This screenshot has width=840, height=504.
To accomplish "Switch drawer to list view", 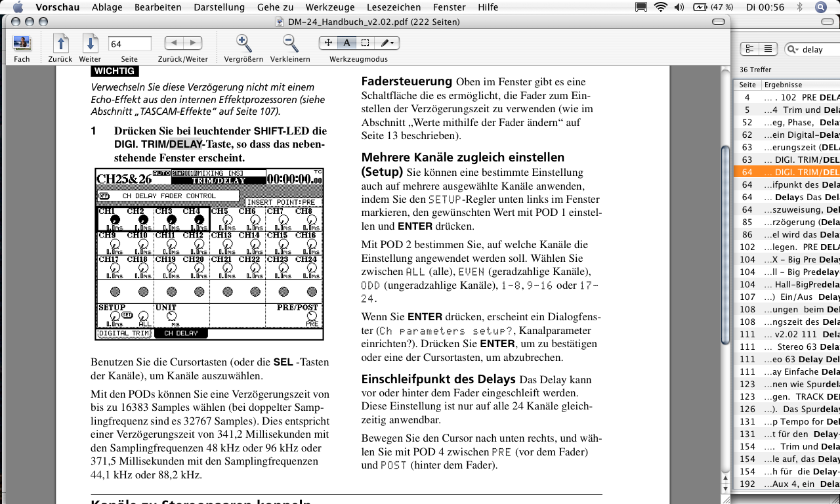I will point(768,49).
